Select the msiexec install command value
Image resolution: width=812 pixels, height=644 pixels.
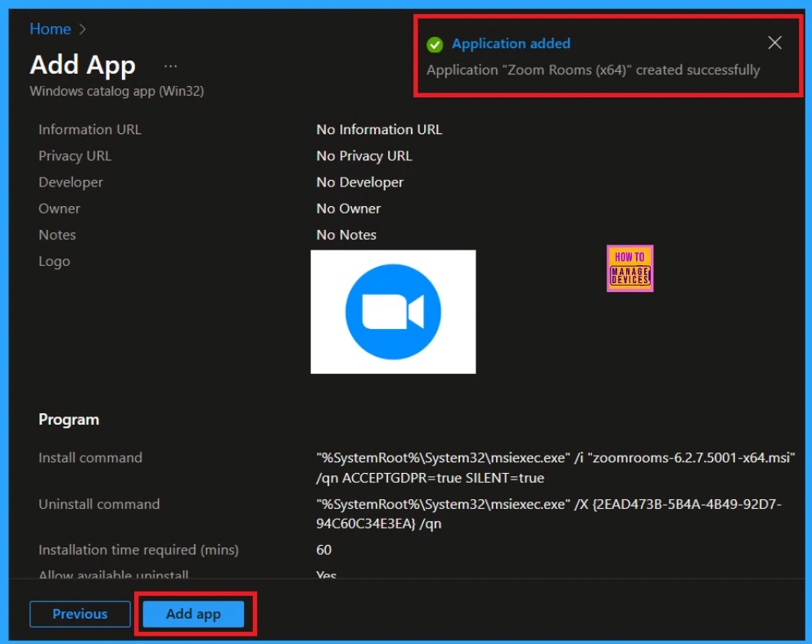point(555,467)
